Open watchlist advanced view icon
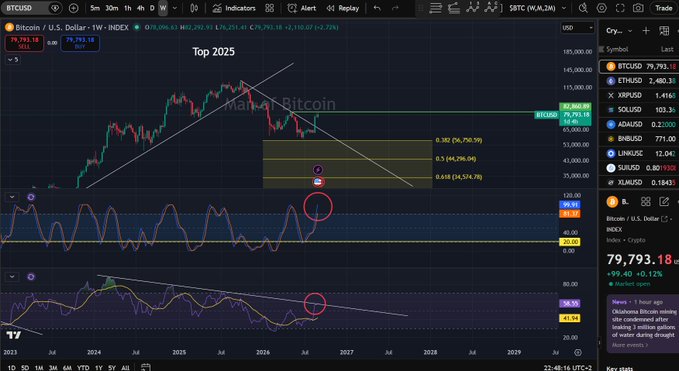The image size is (679, 371). [664, 30]
